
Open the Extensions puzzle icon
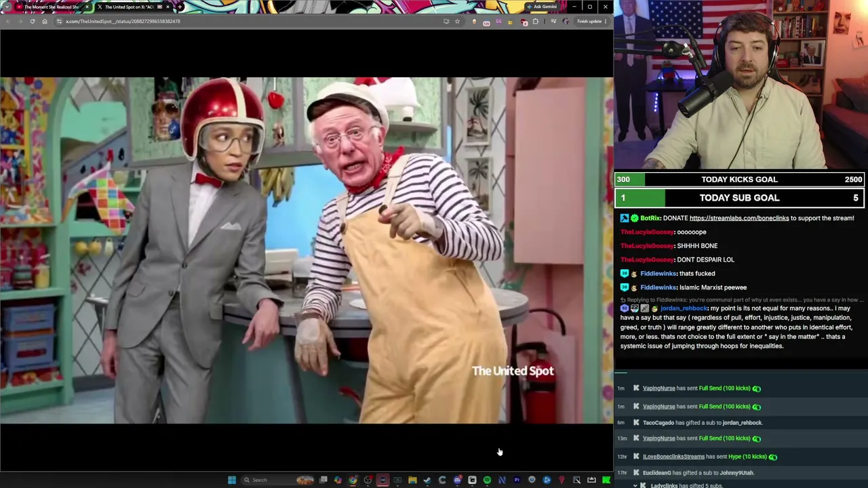[x=536, y=21]
